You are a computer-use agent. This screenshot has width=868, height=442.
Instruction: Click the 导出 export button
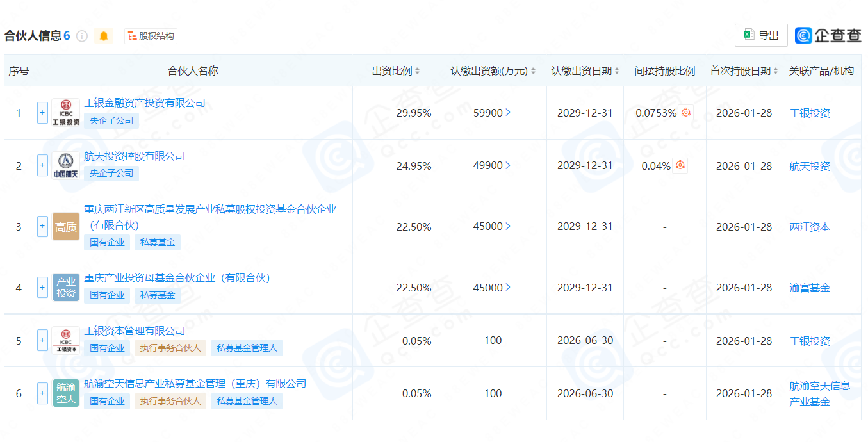point(760,35)
